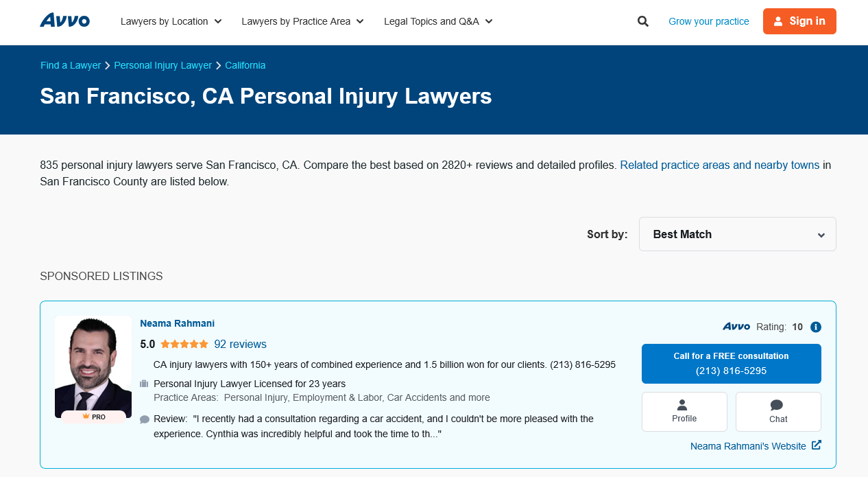Viewport: 868px width, 477px height.
Task: Open the 92 reviews link
Action: (x=240, y=344)
